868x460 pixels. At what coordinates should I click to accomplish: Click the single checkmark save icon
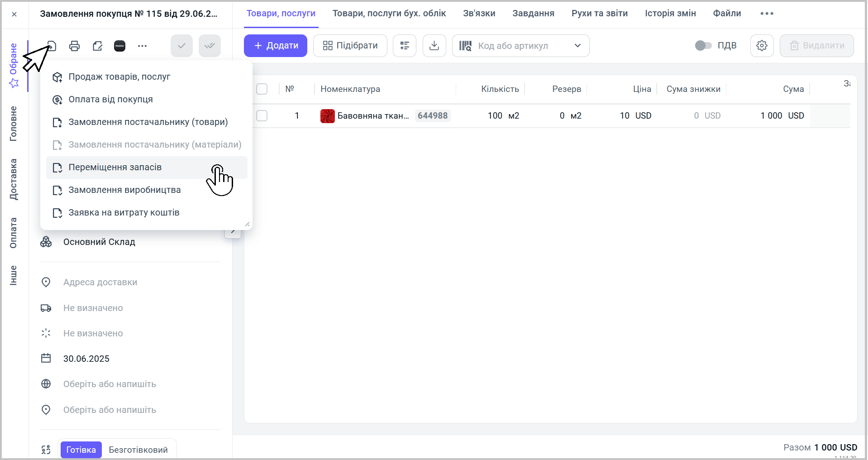click(181, 46)
